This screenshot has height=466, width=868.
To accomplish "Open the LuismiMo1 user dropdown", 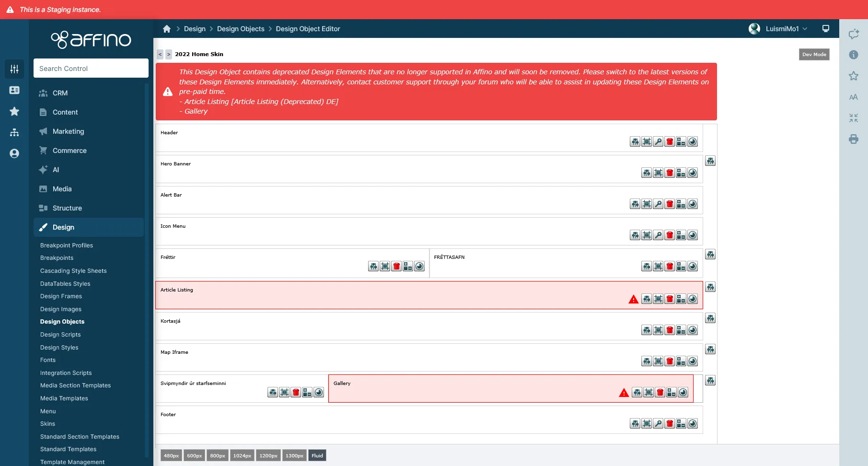I will (x=778, y=29).
